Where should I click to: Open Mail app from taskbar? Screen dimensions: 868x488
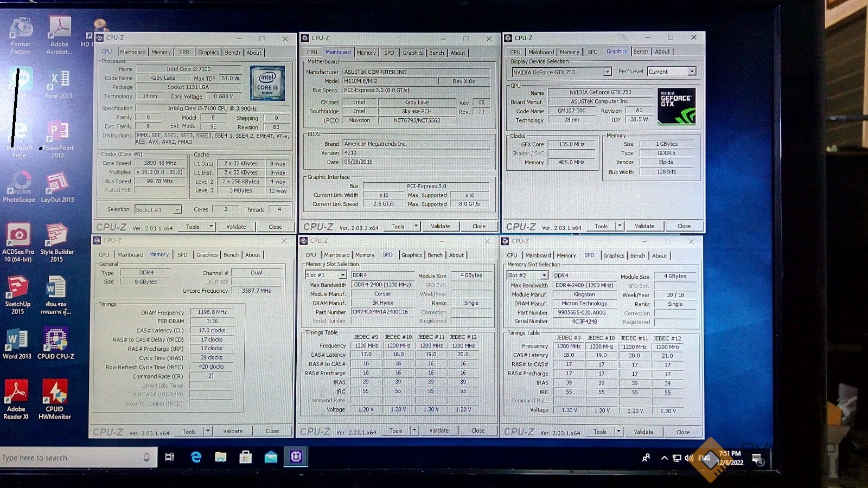coord(271,457)
